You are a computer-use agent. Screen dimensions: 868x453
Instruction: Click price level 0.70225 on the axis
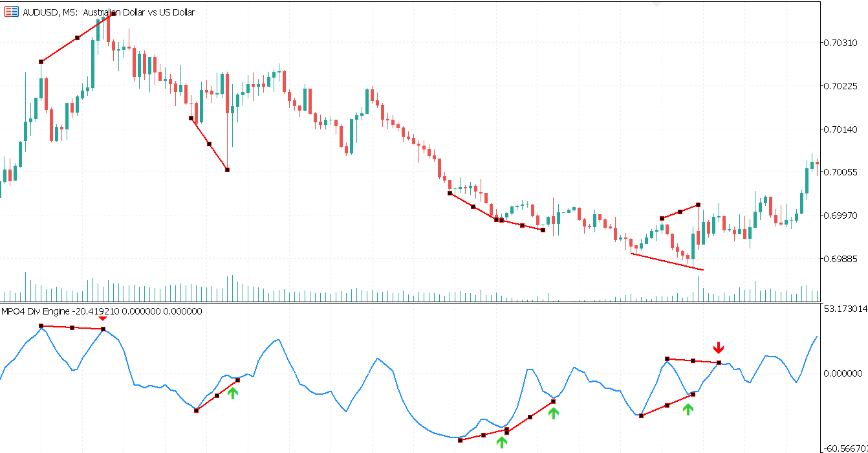pyautogui.click(x=840, y=86)
